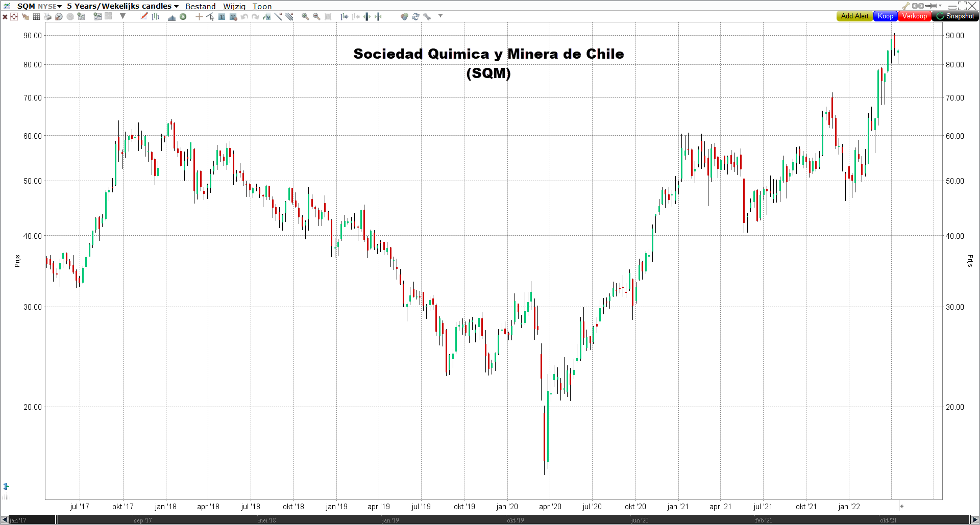Screen dimensions: 980x525
Task: Add a text label with T icon
Action: pos(222,16)
